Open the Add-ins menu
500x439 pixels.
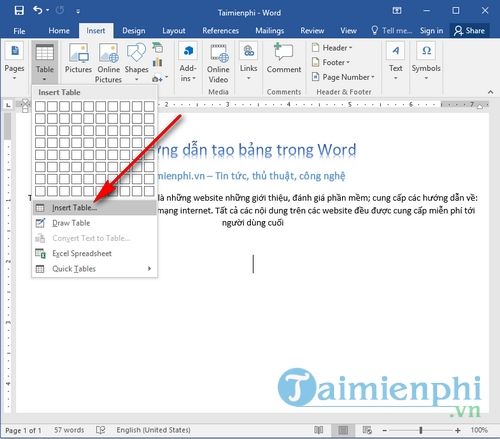click(188, 62)
